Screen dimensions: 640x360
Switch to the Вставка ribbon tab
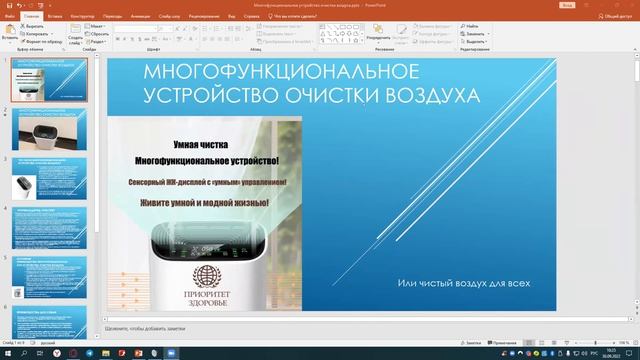(55, 16)
